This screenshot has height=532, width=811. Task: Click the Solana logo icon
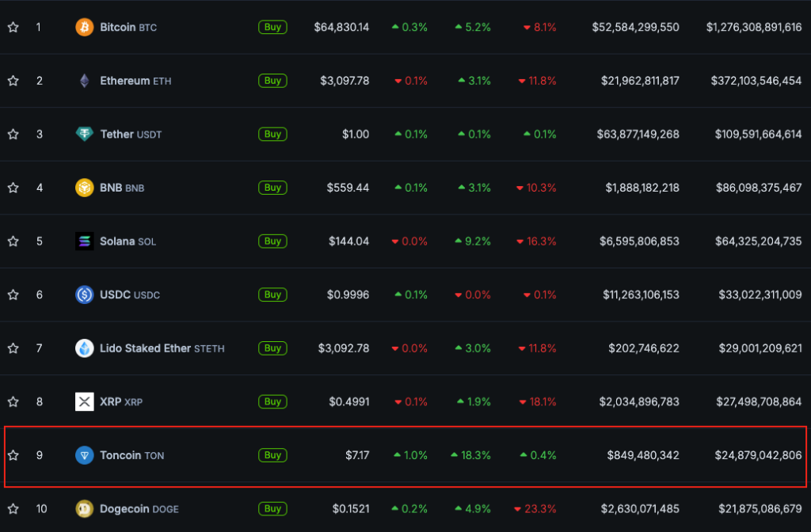[x=84, y=241]
